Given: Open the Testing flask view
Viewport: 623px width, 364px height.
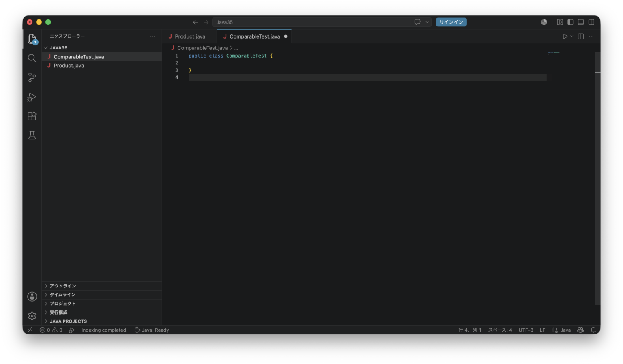Looking at the screenshot, I should tap(32, 135).
